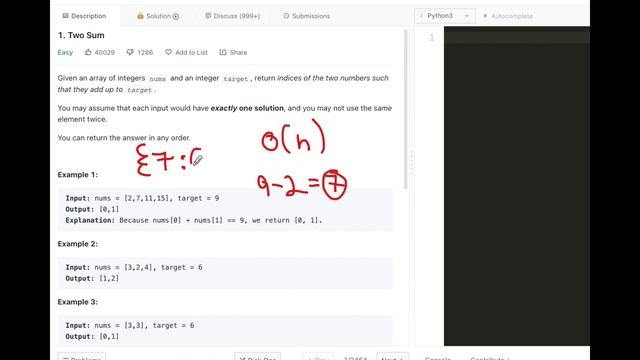The image size is (640, 360).
Task: Click the description panel scrollbar
Action: click(x=405, y=109)
